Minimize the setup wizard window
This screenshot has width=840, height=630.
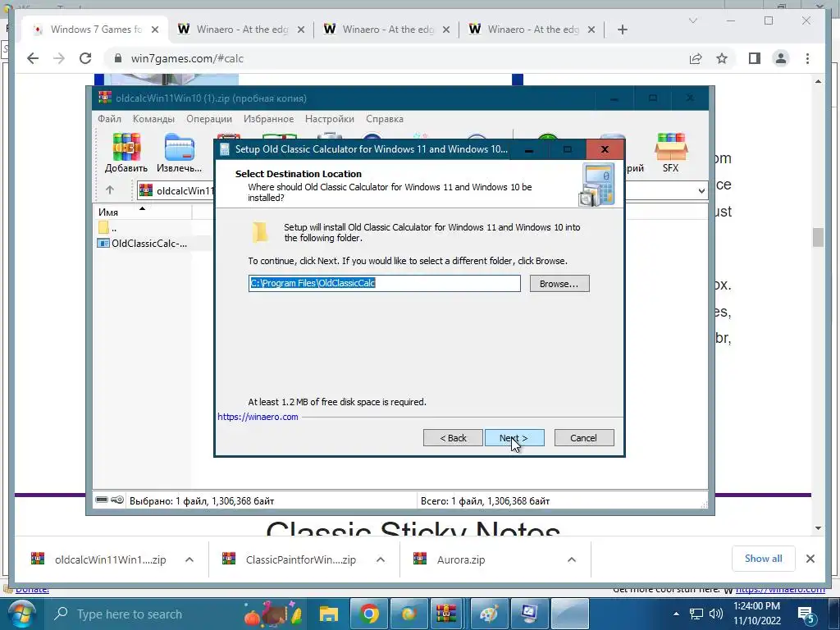(x=529, y=149)
